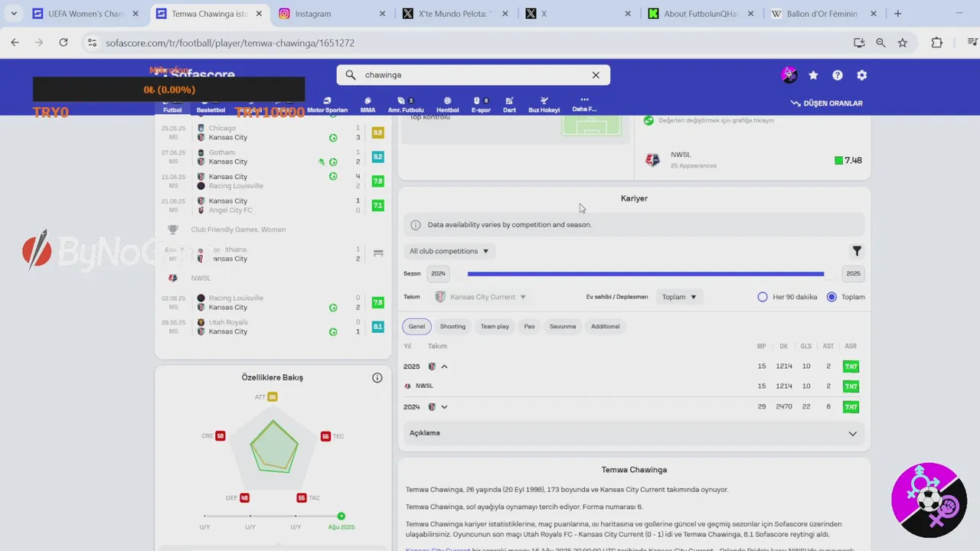Switch to Instagram browser tab

tap(332, 14)
